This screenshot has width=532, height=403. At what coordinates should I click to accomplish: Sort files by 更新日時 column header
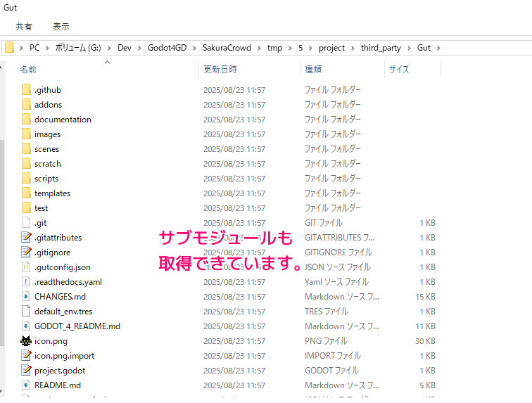[x=220, y=70]
